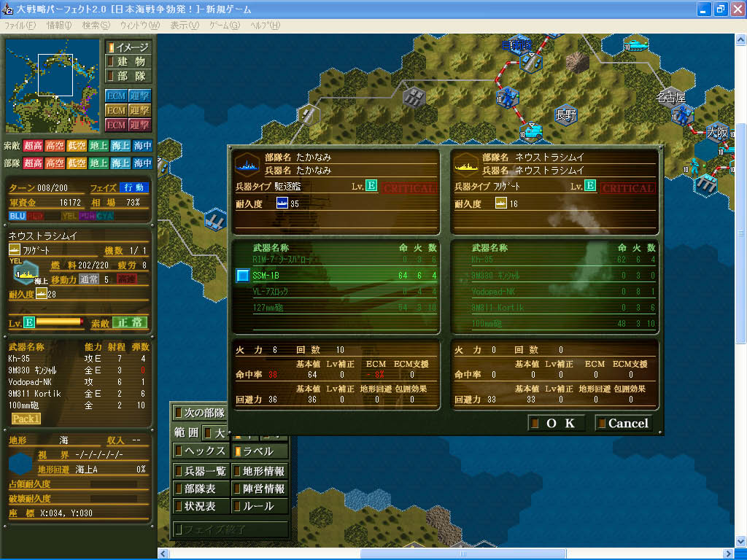Screen dimensions: 747x560
Task: Open the 情報(I) menu
Action: pos(58,26)
